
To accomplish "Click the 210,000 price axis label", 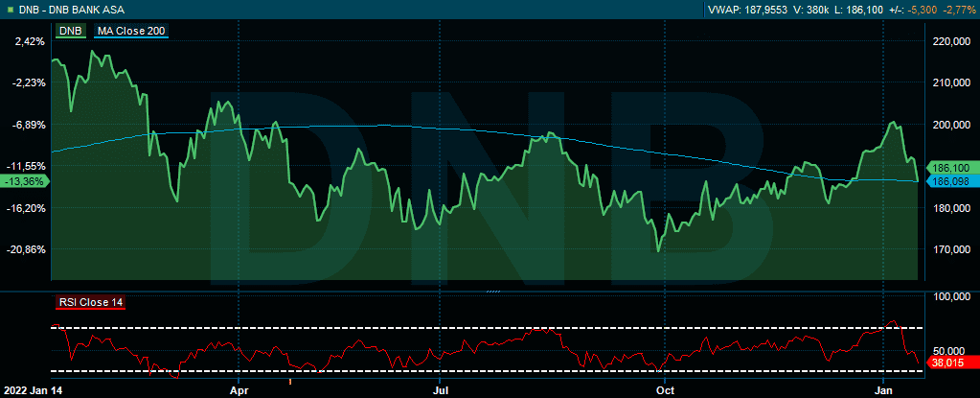I will 950,82.
